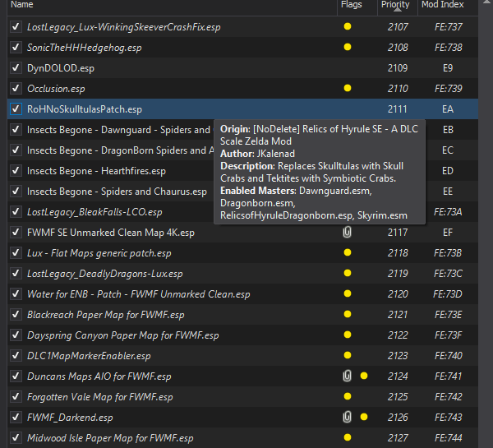
Task: Click yellow flag dot for Blackreach Paper Map row
Action: click(x=348, y=314)
